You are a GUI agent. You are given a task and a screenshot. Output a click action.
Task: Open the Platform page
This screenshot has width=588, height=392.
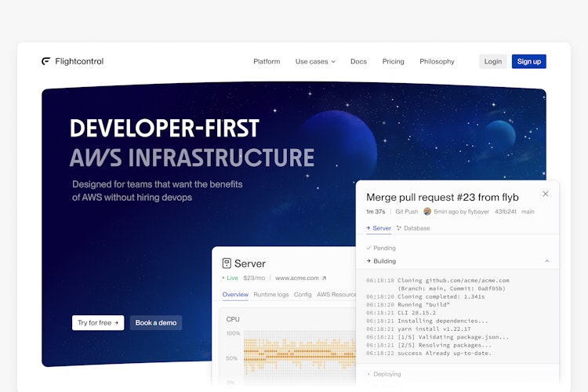tap(267, 61)
